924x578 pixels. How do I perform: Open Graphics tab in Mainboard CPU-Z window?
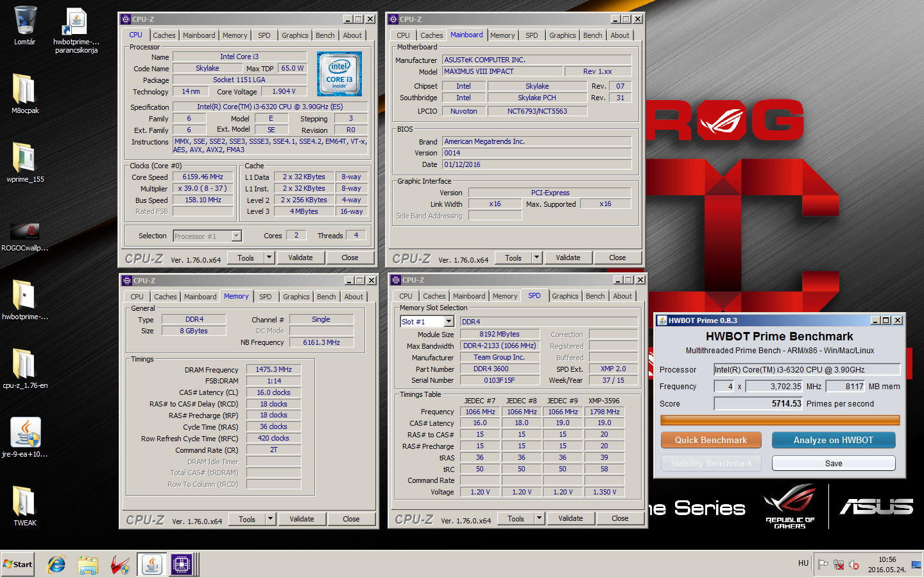pyautogui.click(x=563, y=35)
